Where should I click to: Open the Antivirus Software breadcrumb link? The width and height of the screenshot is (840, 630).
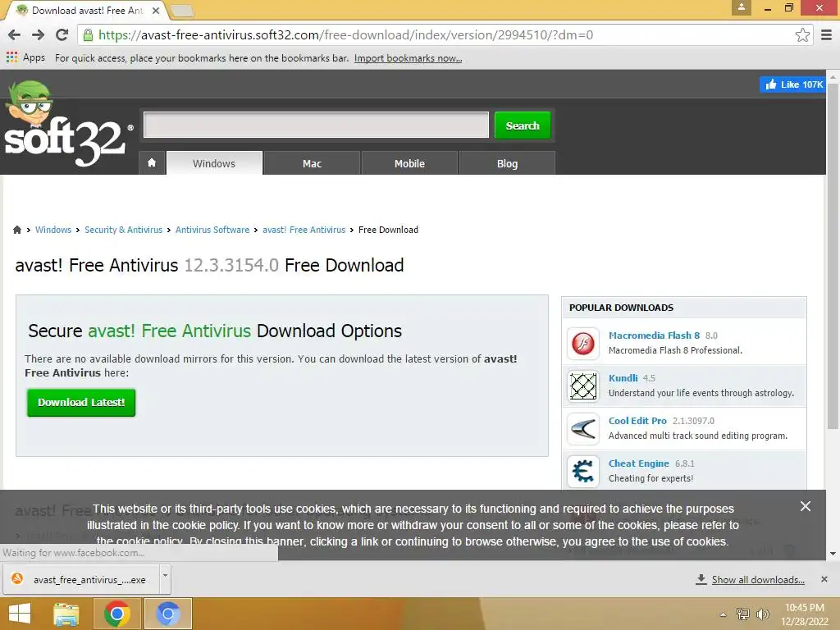(212, 230)
